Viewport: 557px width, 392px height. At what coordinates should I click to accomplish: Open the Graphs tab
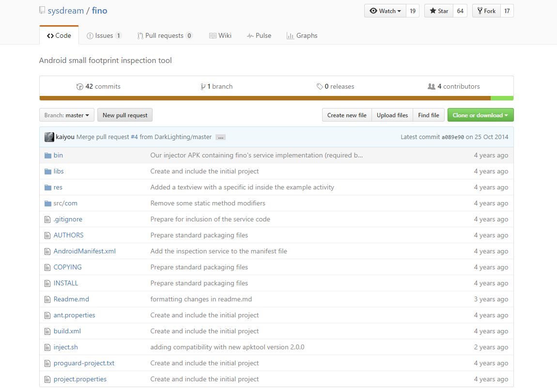302,35
